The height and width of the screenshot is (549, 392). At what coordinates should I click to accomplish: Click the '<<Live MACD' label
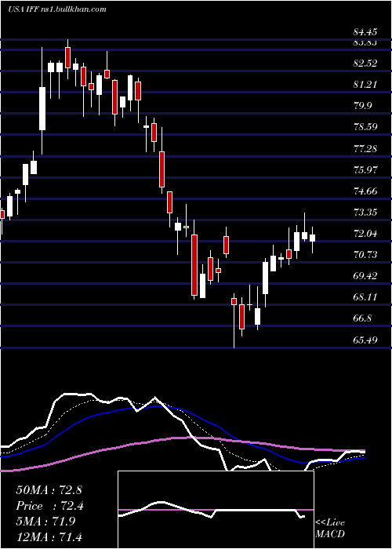pyautogui.click(x=330, y=529)
